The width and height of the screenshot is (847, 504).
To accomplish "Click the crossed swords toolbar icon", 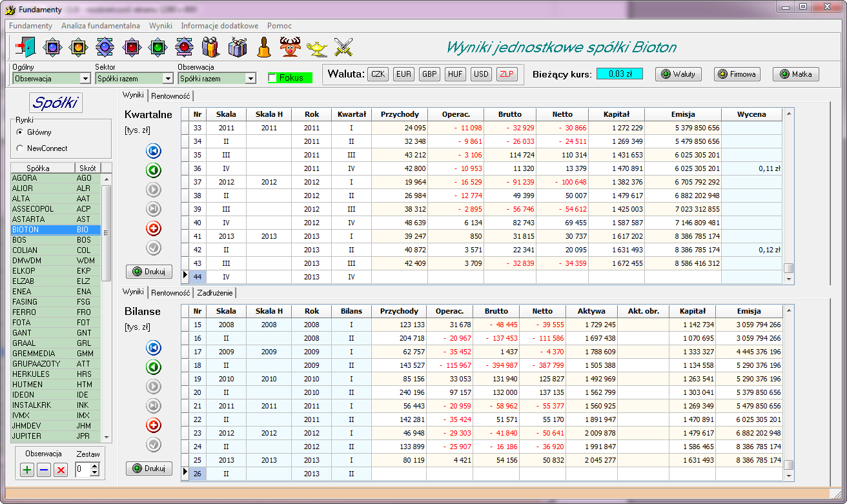I will point(343,46).
